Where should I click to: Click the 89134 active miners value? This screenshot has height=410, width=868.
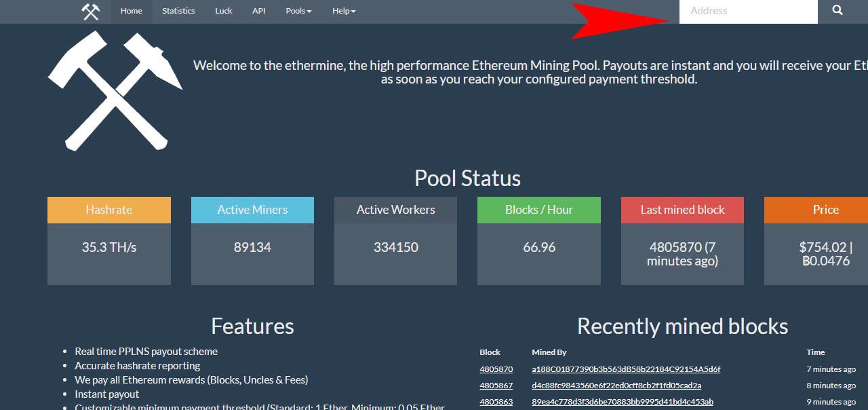point(252,247)
